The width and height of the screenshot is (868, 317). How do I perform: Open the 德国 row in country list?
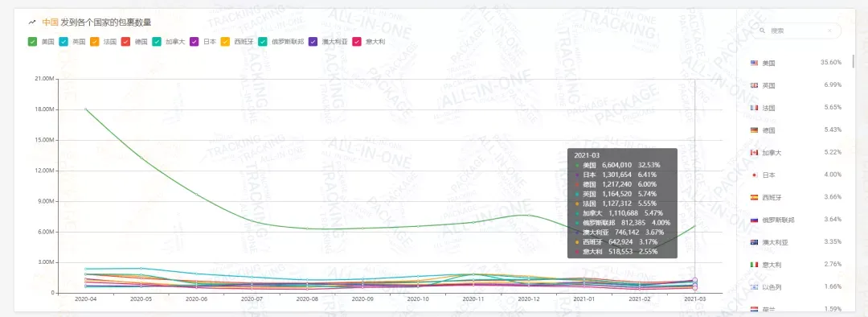[796, 130]
